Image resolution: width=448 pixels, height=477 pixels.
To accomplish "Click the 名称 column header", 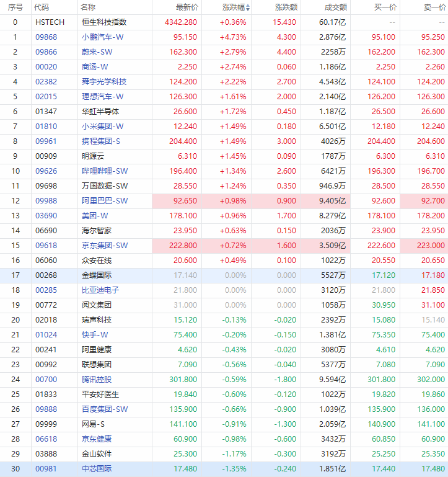I will 88,7.
